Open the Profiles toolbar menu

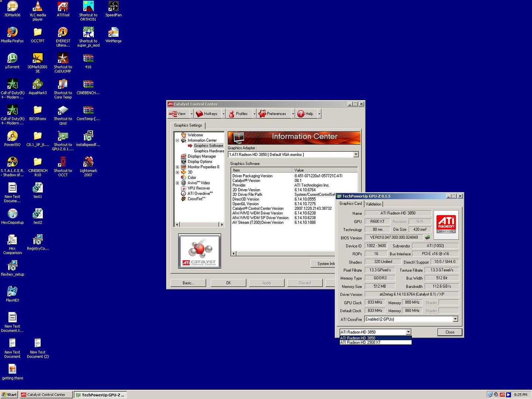pos(238,114)
